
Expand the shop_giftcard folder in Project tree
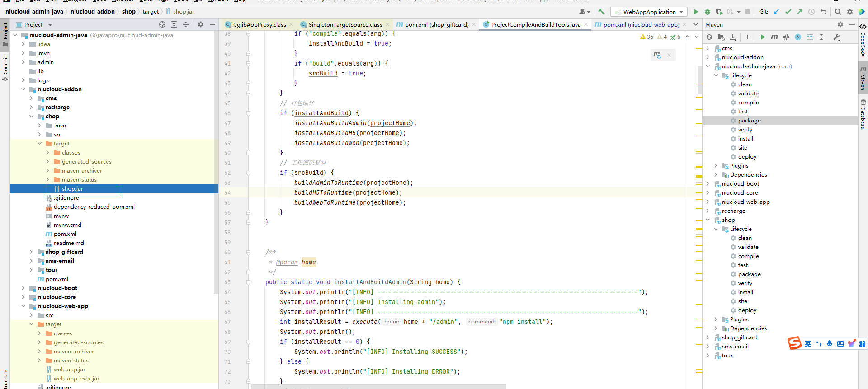click(x=31, y=252)
